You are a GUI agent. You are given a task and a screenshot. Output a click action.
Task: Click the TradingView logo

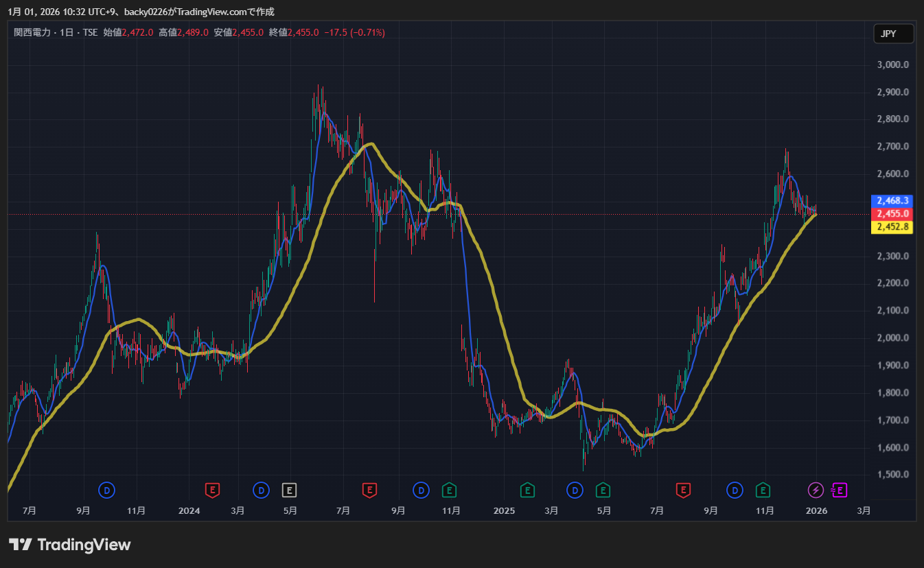coord(69,545)
